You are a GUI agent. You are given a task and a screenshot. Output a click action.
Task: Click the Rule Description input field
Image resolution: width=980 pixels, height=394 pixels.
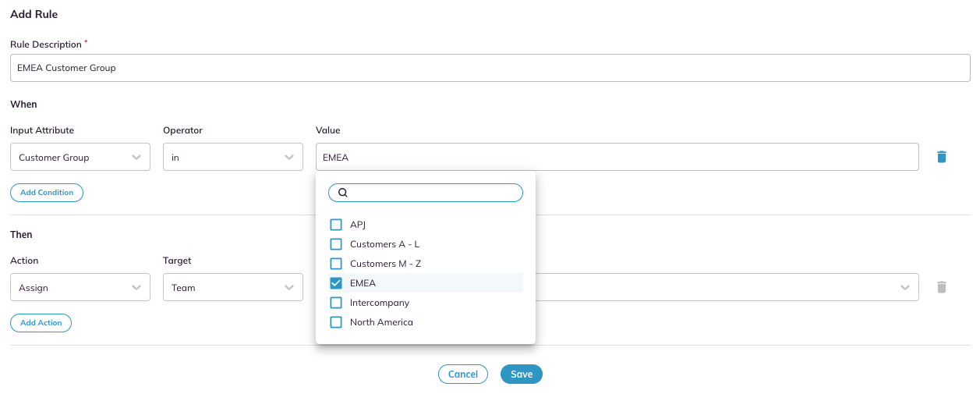click(x=490, y=68)
